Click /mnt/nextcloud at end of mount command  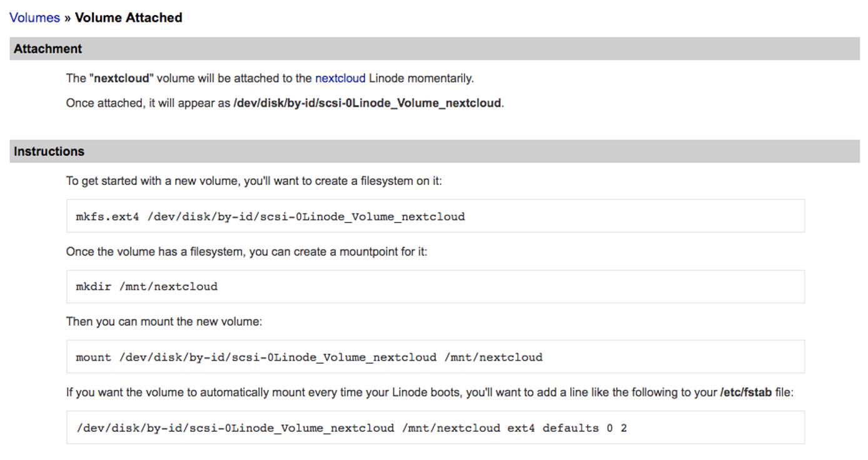click(x=493, y=357)
